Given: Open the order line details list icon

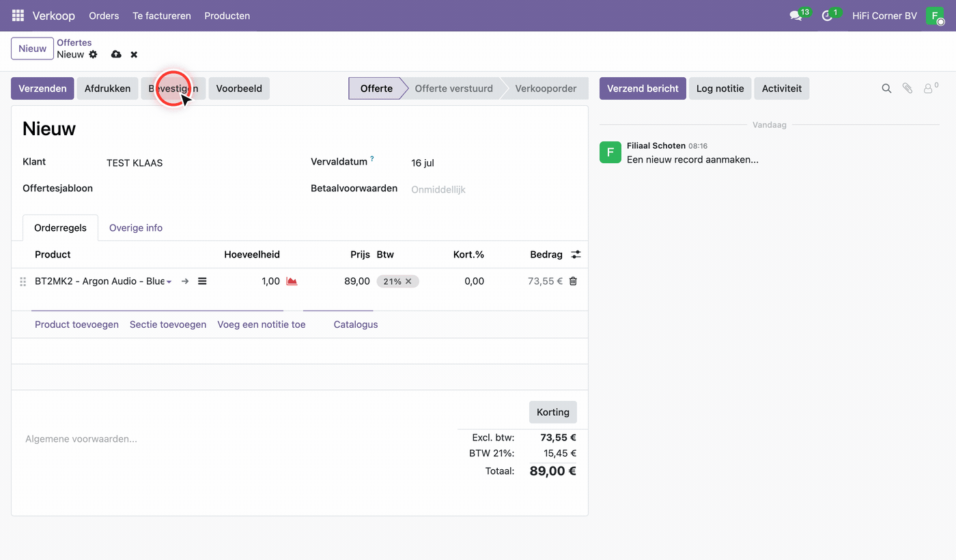Looking at the screenshot, I should click(x=202, y=281).
